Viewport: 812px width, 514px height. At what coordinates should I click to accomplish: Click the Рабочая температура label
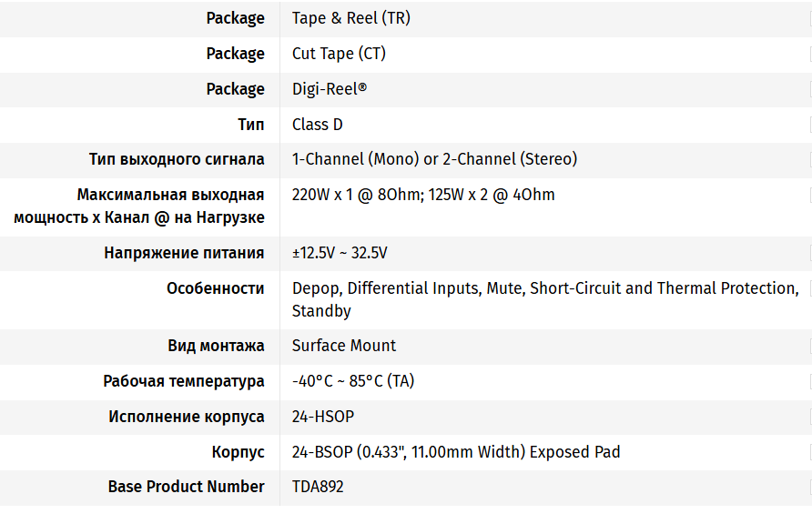pos(184,381)
